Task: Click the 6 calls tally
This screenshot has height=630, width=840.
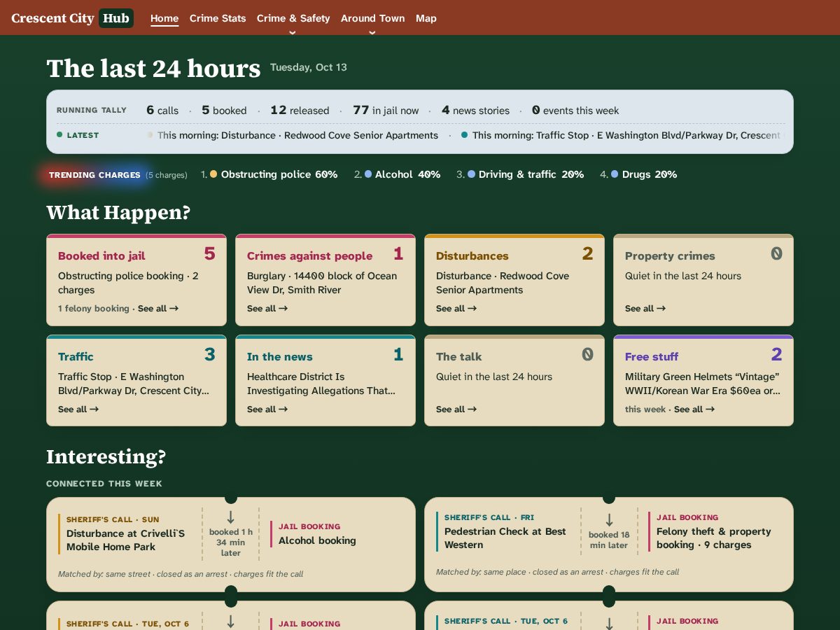Action: pyautogui.click(x=162, y=110)
